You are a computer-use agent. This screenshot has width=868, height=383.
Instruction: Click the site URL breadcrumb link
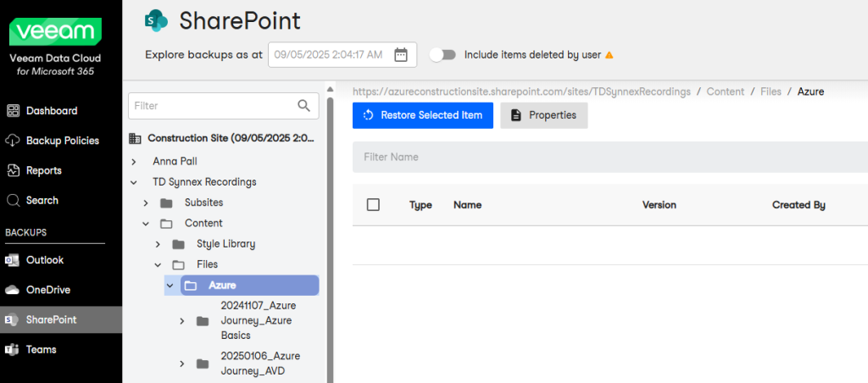point(521,92)
